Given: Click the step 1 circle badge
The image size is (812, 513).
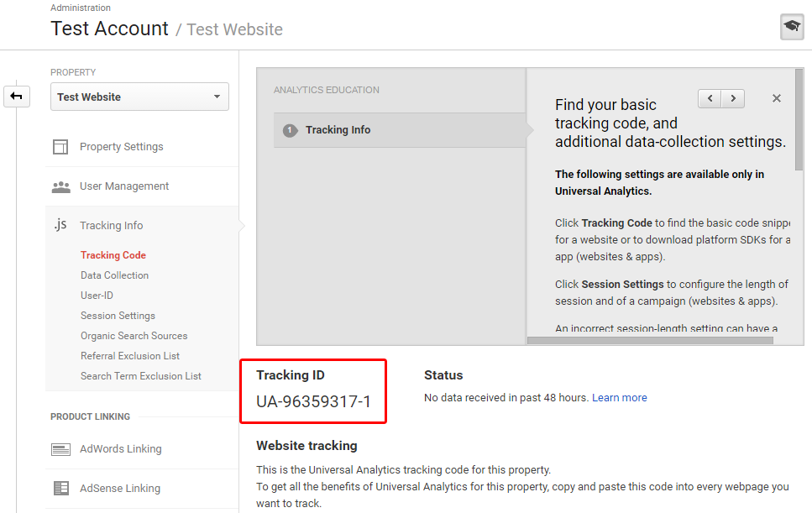Looking at the screenshot, I should pyautogui.click(x=290, y=130).
